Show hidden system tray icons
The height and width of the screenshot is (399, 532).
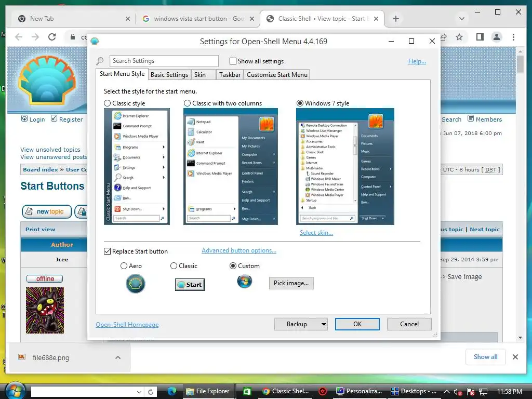coord(447,392)
